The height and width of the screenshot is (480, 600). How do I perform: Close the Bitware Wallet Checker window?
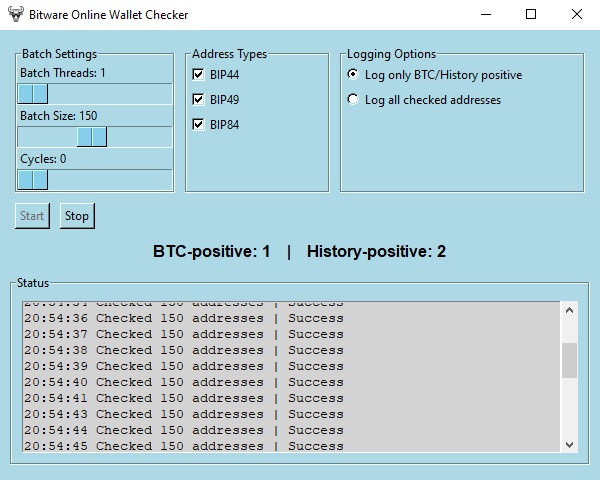point(577,15)
